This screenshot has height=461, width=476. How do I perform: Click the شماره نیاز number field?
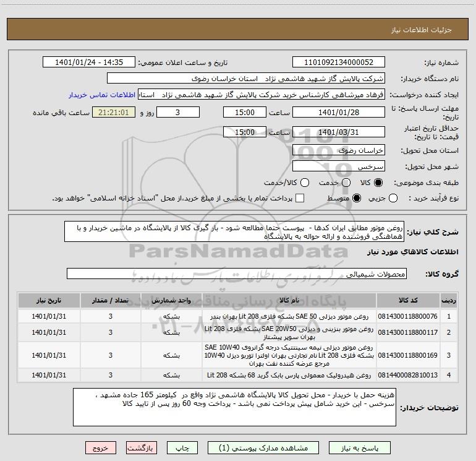[338, 62]
